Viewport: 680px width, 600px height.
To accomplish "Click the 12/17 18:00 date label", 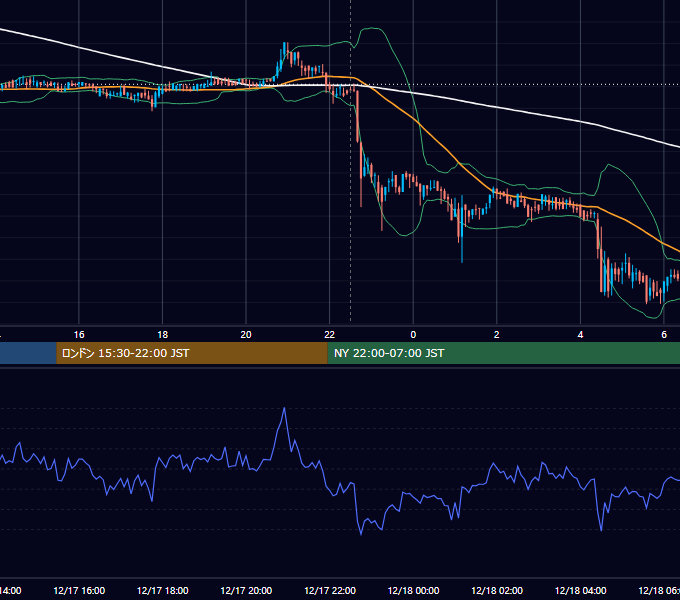I will coord(163,591).
